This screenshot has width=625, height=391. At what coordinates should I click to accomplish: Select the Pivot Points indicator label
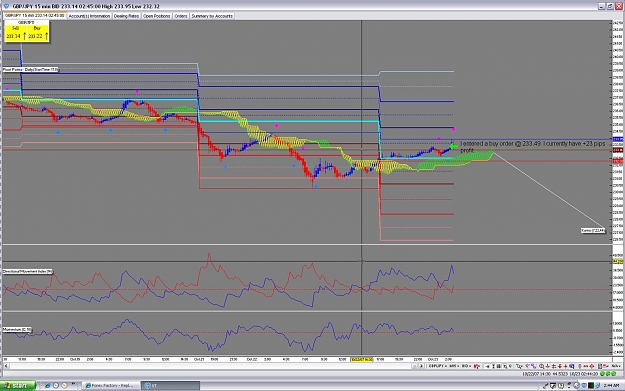click(30, 69)
